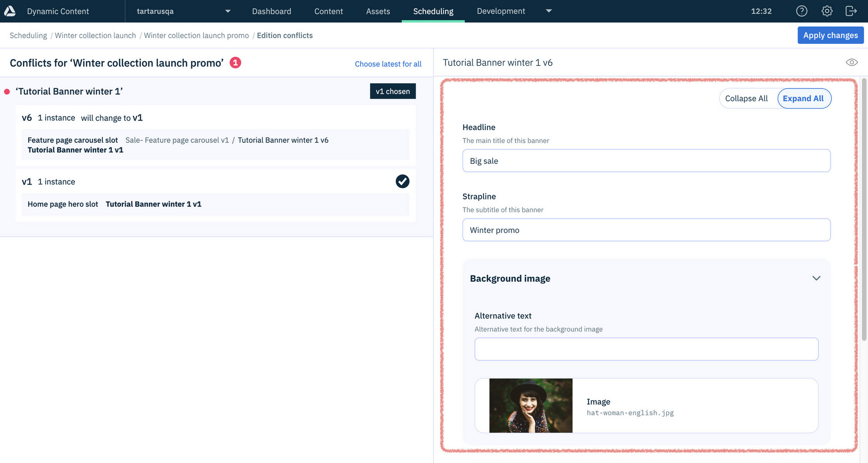Viewport: 868px width, 463px height.
Task: Collapse the Background image section
Action: (816, 278)
